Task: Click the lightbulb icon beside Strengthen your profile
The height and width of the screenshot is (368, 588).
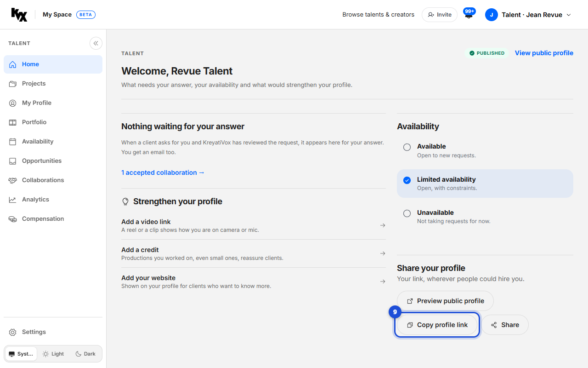Action: pyautogui.click(x=125, y=201)
